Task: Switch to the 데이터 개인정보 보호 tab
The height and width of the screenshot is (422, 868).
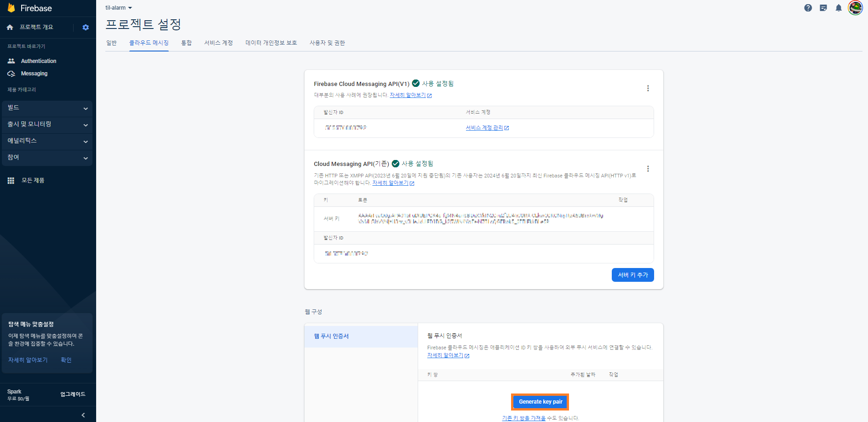Action: tap(271, 43)
